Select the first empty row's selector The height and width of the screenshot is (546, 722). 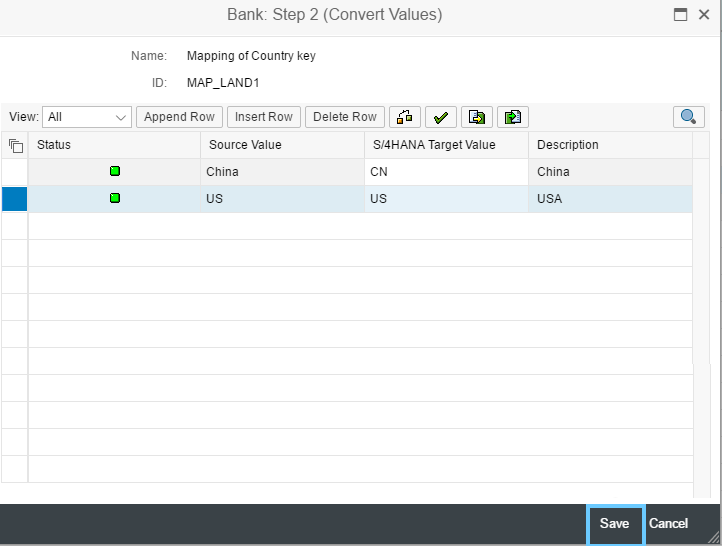pyautogui.click(x=15, y=226)
